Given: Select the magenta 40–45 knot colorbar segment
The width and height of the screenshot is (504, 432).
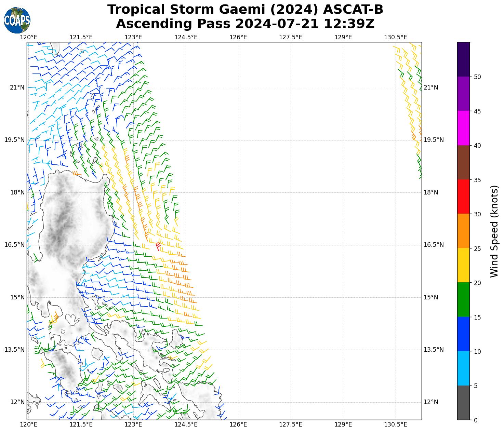Looking at the screenshot, I should pyautogui.click(x=463, y=128).
